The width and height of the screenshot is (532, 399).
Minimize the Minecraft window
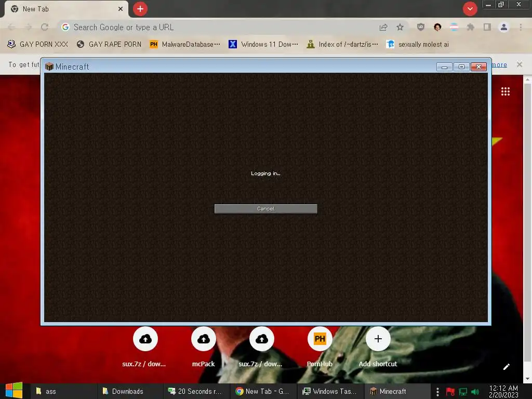coord(444,67)
